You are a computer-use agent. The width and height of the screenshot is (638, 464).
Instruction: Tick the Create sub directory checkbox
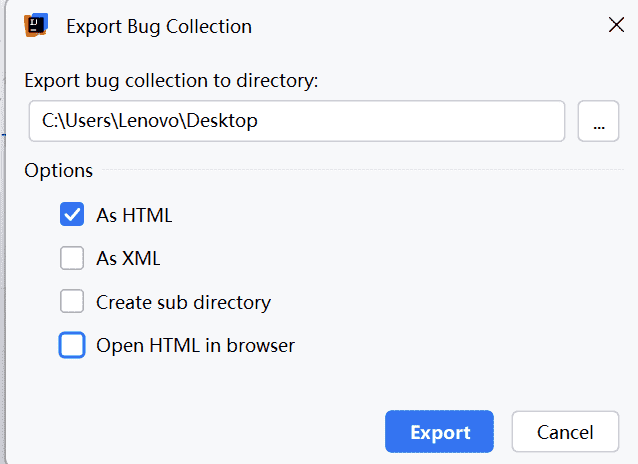pyautogui.click(x=72, y=302)
